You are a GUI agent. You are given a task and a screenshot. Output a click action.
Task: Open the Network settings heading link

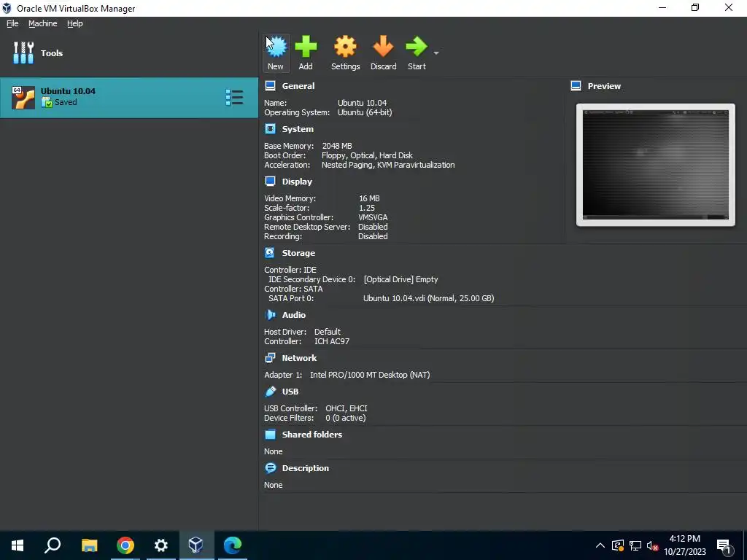point(299,357)
